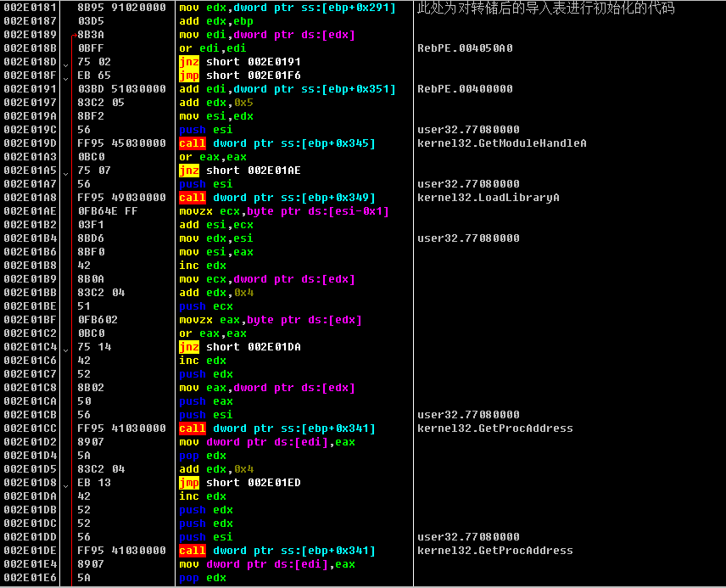Click hex bytes EB 13

click(x=94, y=483)
